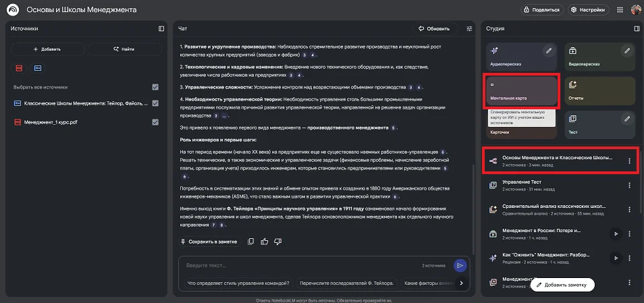Uncheck the Классические Школы Менеджмента source checkbox
644x303 pixels.
click(x=155, y=103)
